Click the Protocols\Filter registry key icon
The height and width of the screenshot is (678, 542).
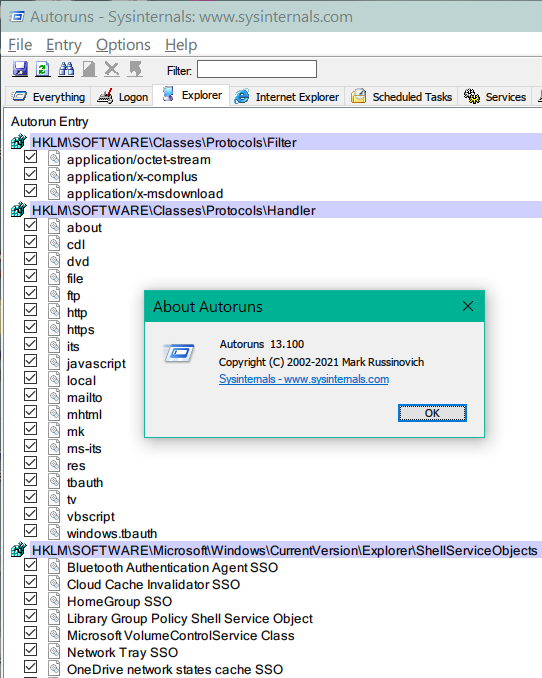click(x=19, y=142)
